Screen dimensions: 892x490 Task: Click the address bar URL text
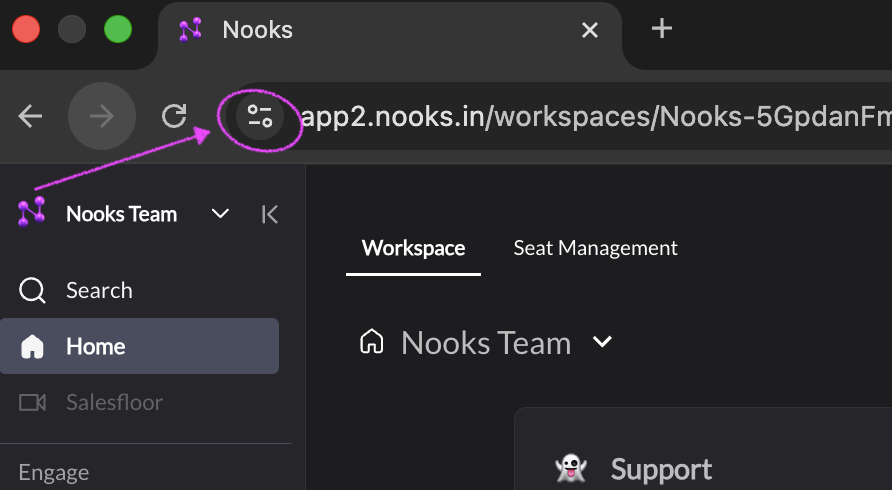point(596,117)
